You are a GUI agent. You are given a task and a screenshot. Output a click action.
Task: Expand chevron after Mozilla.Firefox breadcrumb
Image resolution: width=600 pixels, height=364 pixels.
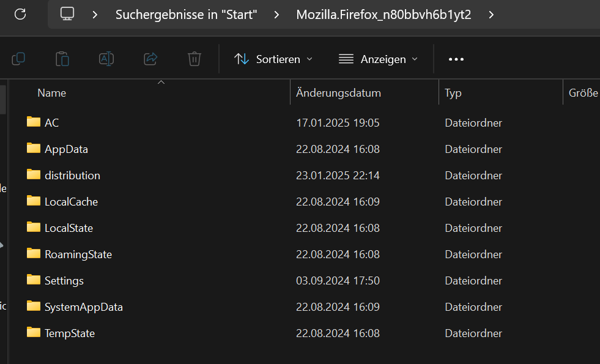492,15
